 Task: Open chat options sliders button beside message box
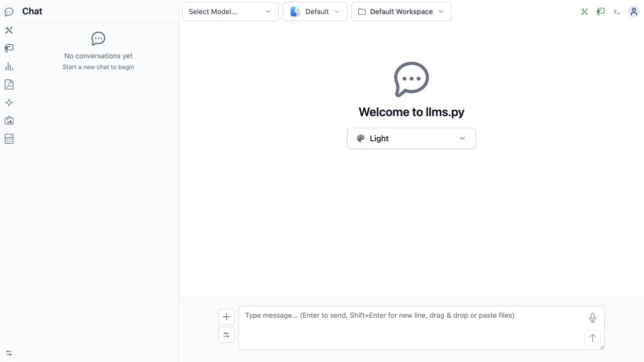pos(226,335)
